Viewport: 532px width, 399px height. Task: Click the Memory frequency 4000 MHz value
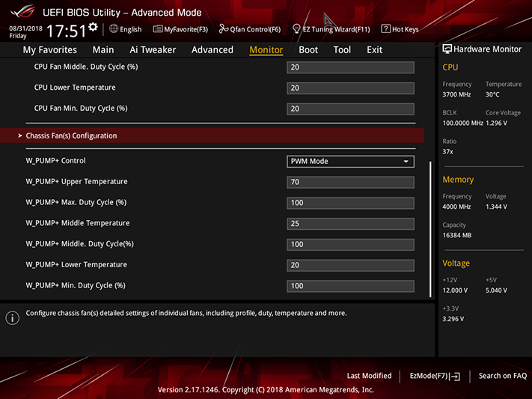coord(456,207)
